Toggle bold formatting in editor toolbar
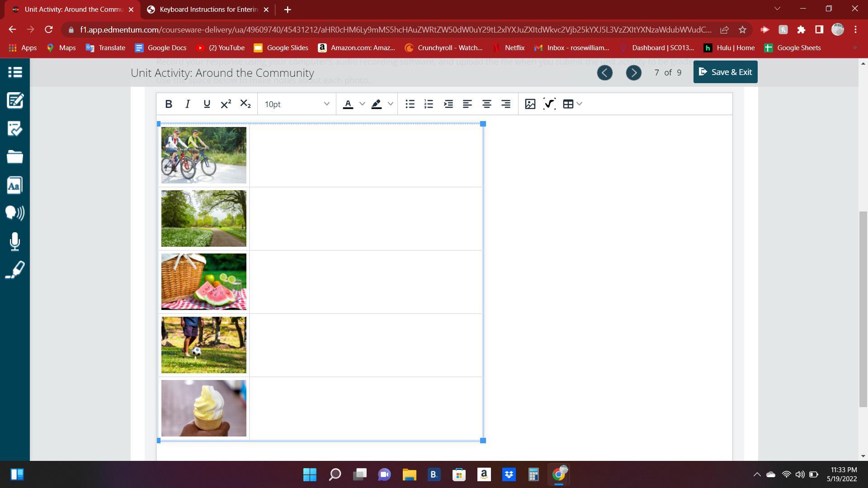The height and width of the screenshot is (488, 868). tap(169, 104)
